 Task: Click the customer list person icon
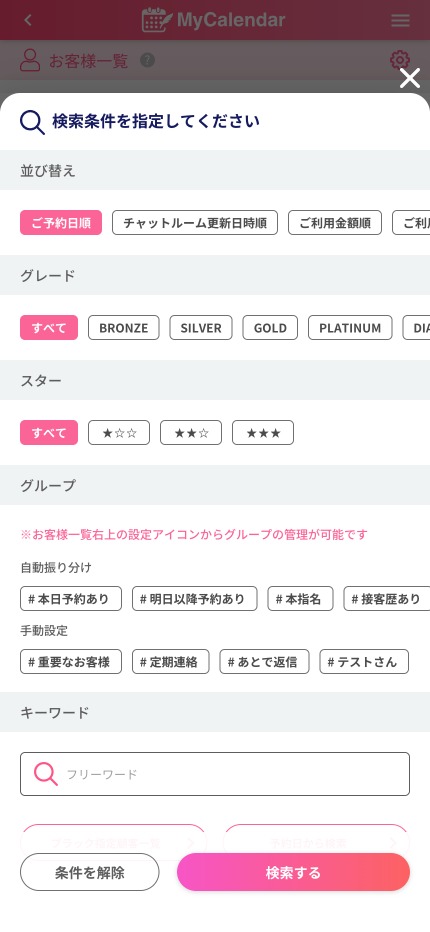[x=30, y=61]
